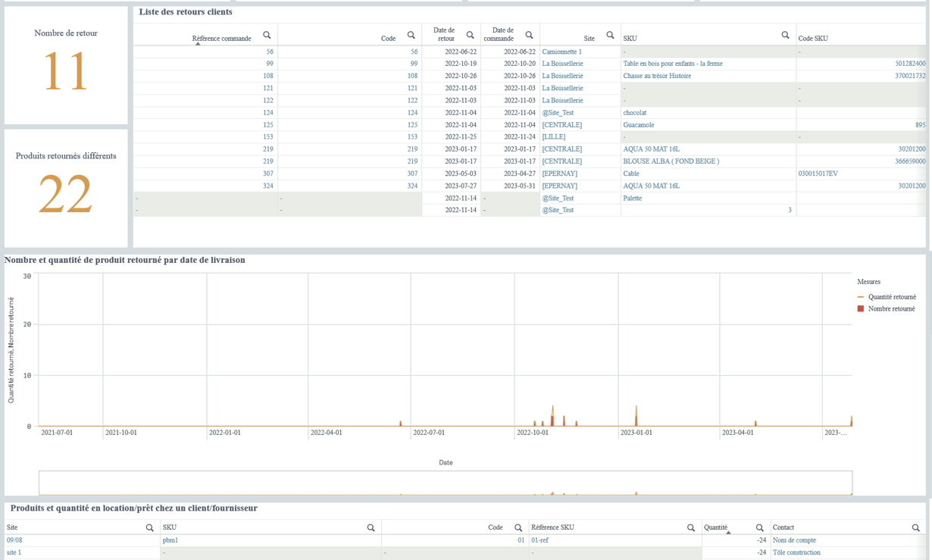Screen dimensions: 932x560
Task: Search SKU column in location/prêt table
Action: tap(371, 527)
